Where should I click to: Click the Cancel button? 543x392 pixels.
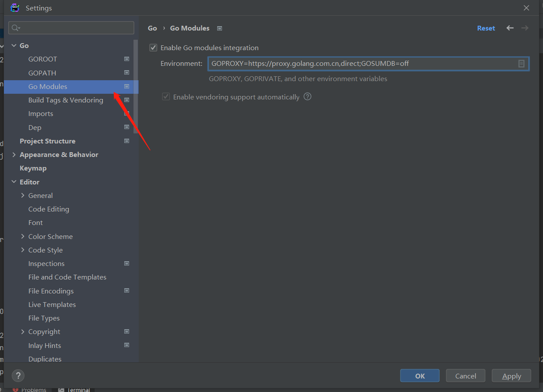coord(465,376)
